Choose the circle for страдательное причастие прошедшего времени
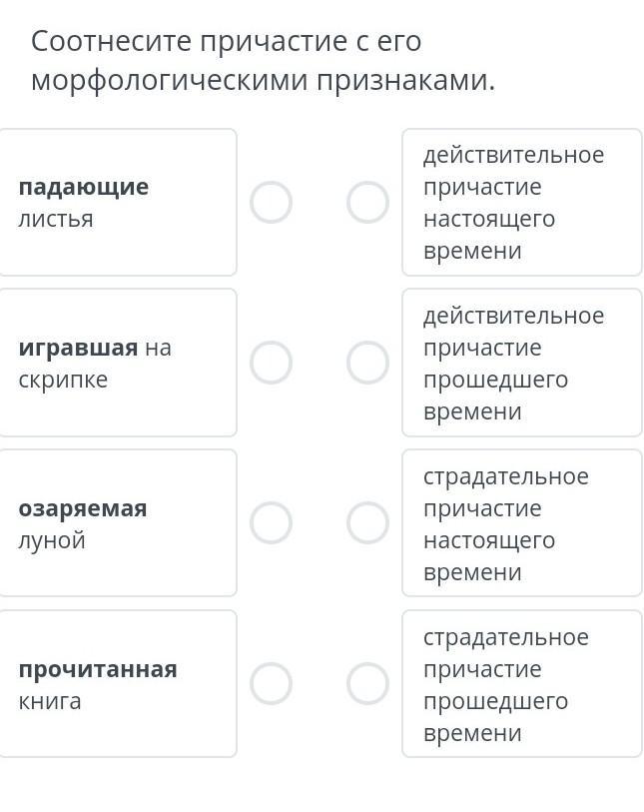 (x=367, y=684)
